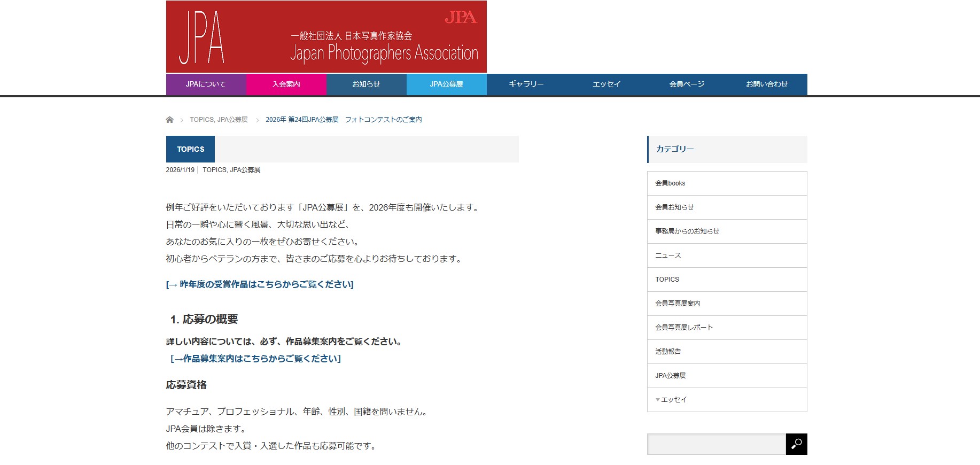The image size is (980, 465).
Task: Select お知らせ in navigation bar
Action: pos(366,84)
